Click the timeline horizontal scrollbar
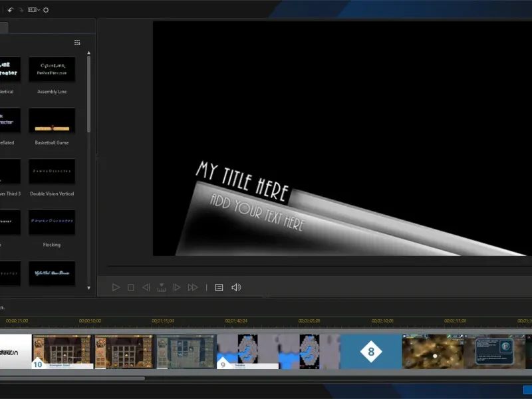This screenshot has width=532, height=399. pyautogui.click(x=72, y=378)
